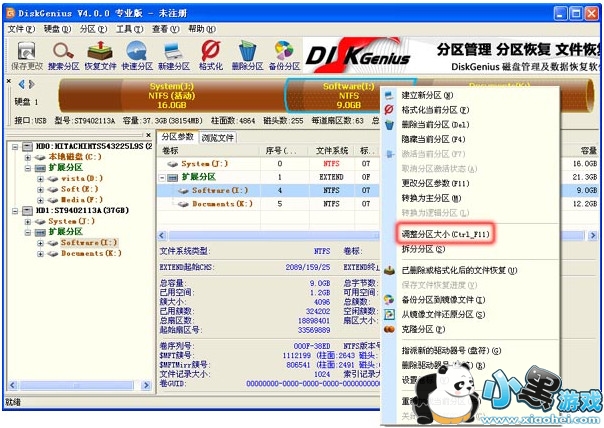Image resolution: width=604 pixels, height=428 pixels.
Task: Collapse the HD0 HITACHI disk node
Action: pyautogui.click(x=15, y=147)
